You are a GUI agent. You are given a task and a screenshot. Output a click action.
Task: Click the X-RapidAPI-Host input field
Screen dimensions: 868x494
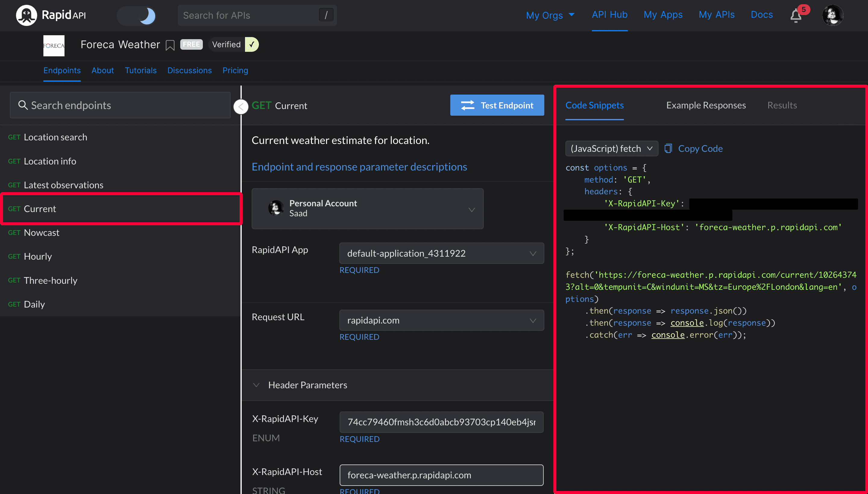coord(441,475)
